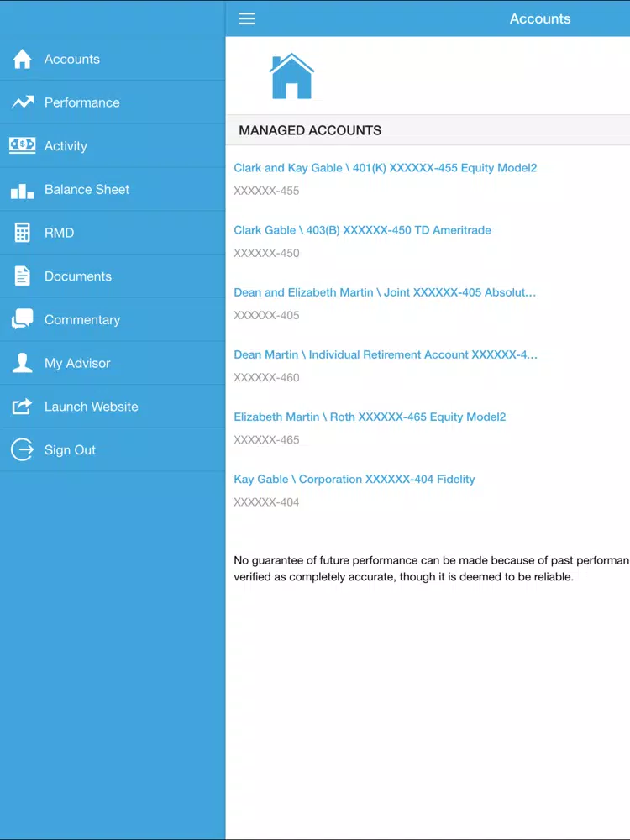Click account number XXXXXX-404
The height and width of the screenshot is (840, 630).
(266, 502)
